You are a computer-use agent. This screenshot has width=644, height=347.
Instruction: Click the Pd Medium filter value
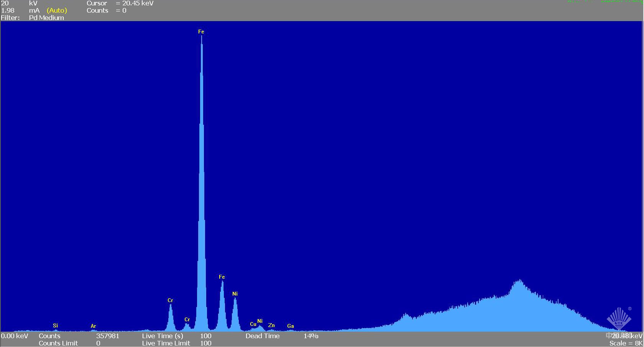pos(46,18)
